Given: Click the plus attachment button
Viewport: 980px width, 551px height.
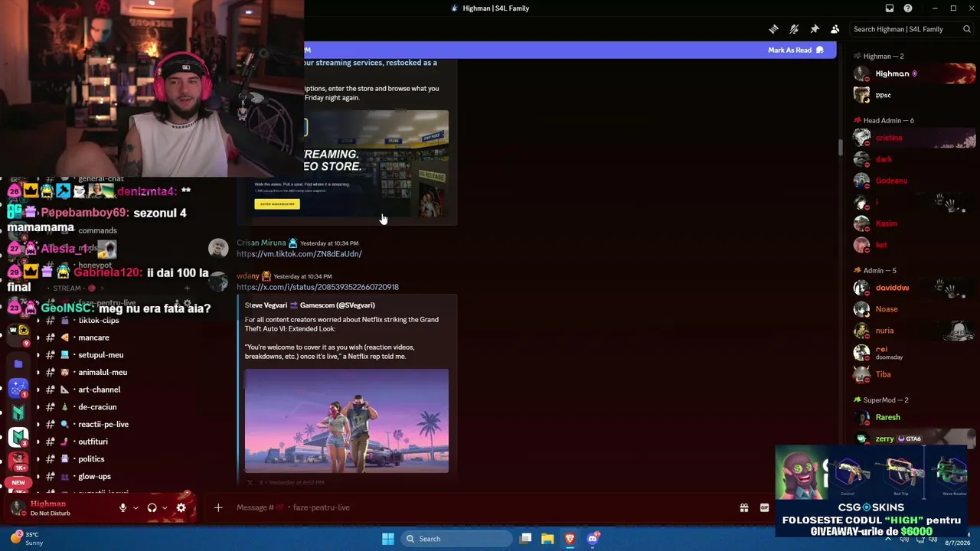Looking at the screenshot, I should tap(218, 507).
